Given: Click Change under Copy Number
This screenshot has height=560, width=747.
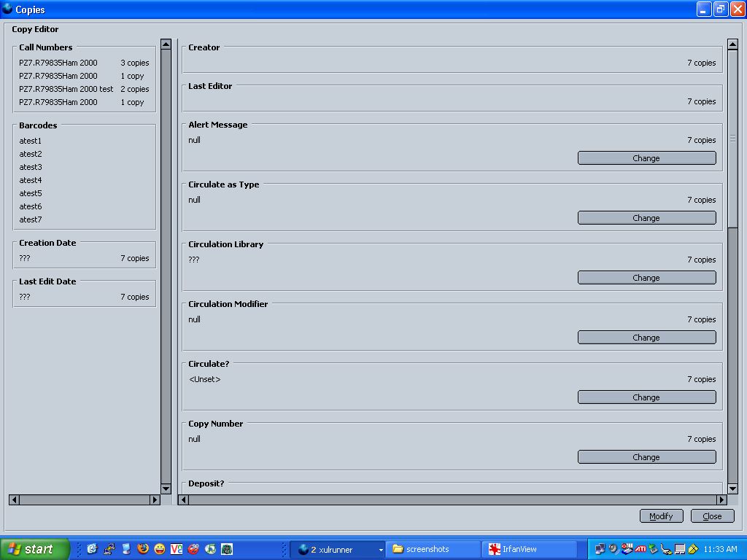Looking at the screenshot, I should (646, 456).
